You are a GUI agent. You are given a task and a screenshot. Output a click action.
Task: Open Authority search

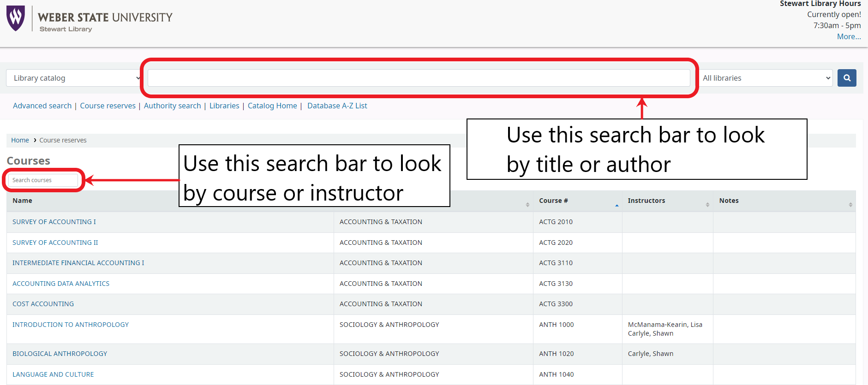(x=172, y=106)
